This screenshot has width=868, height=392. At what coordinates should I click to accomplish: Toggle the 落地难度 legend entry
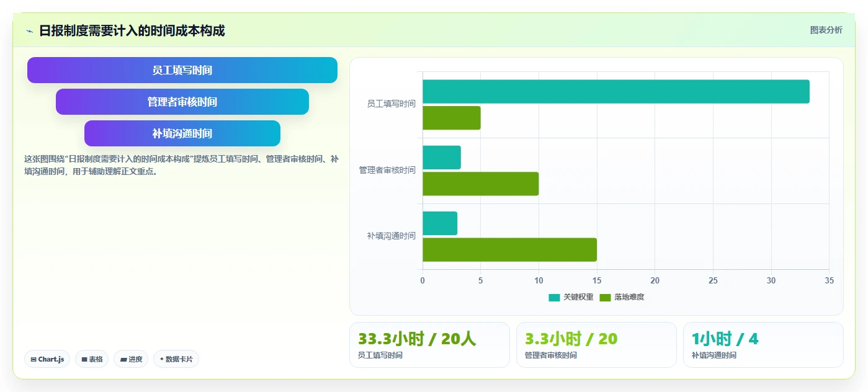(x=622, y=297)
